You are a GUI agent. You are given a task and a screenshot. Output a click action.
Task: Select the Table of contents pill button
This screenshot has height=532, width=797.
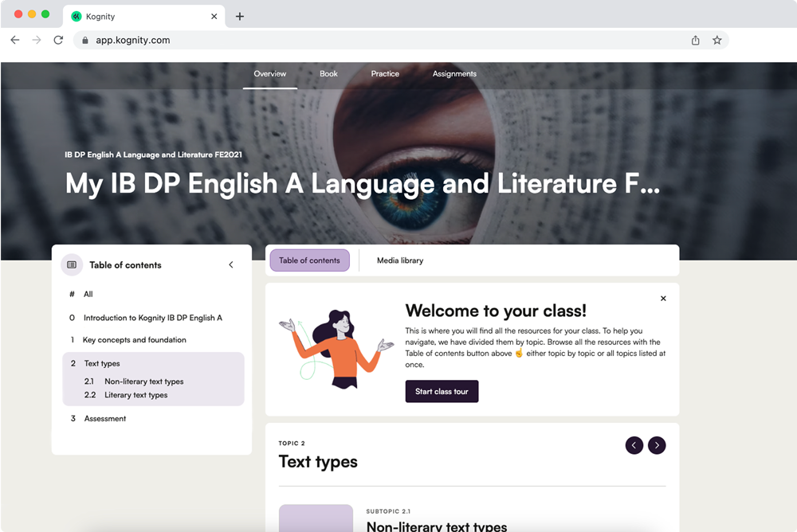click(309, 260)
